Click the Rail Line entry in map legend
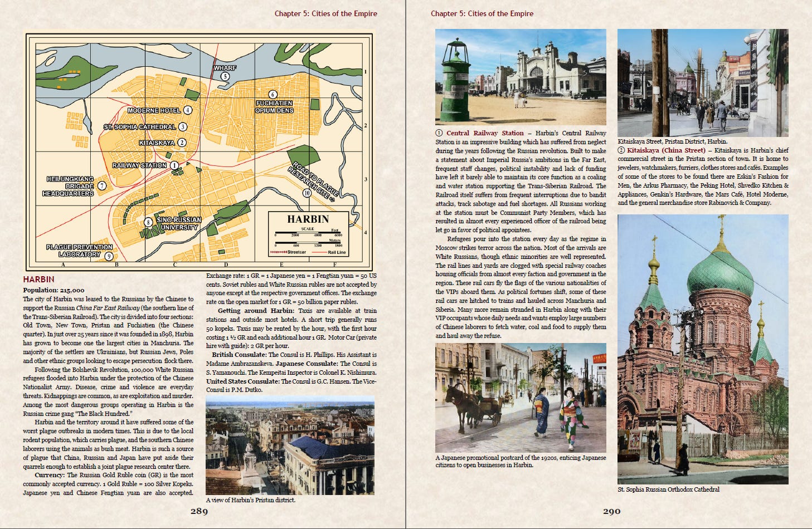 tap(329, 252)
